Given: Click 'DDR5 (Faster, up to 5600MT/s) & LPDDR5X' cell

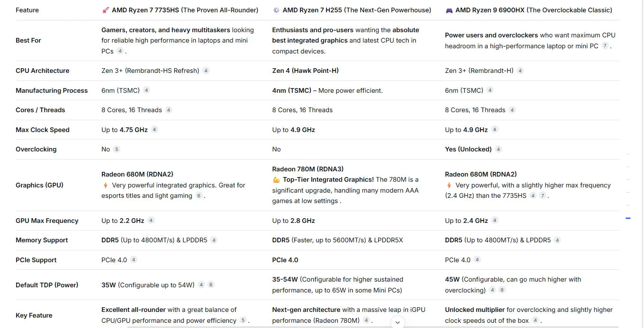Looking at the screenshot, I should [x=337, y=240].
